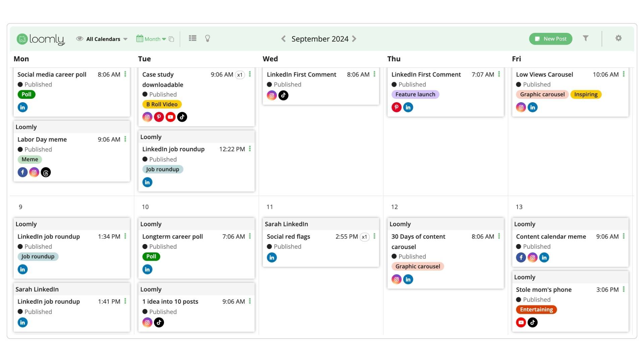Open the list view icon in toolbar
Screen dimensions: 644x362
pos(193,38)
